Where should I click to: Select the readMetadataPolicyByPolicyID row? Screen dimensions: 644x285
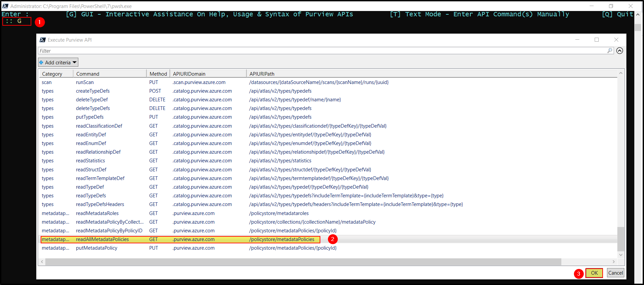(x=328, y=231)
